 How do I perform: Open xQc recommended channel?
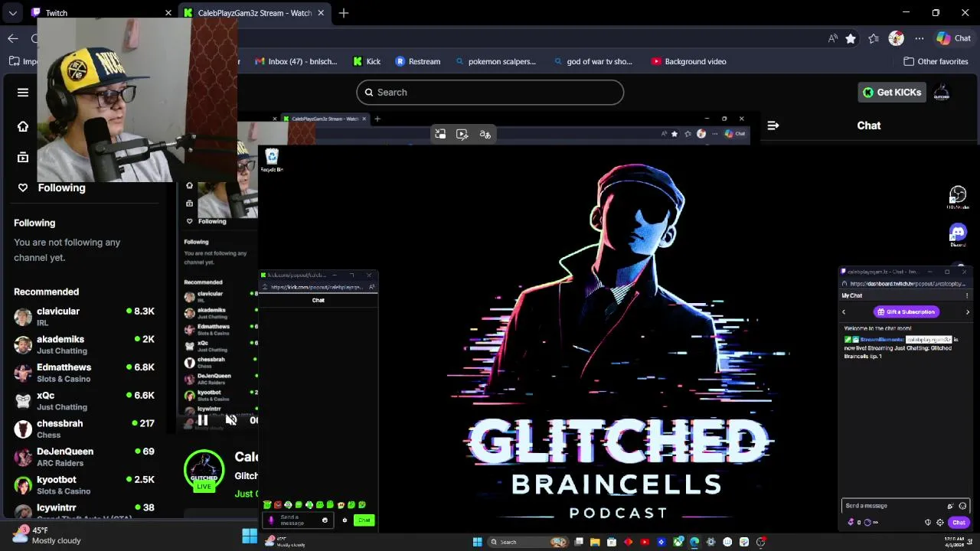(x=84, y=401)
